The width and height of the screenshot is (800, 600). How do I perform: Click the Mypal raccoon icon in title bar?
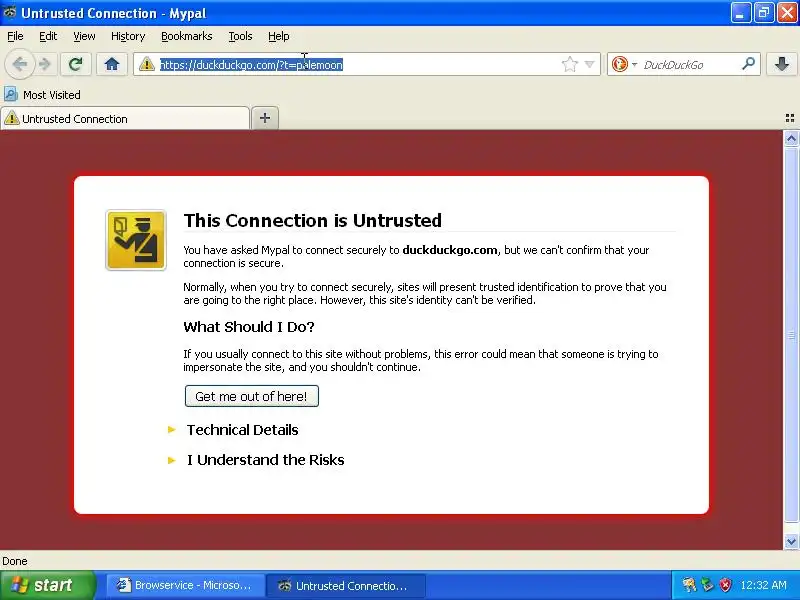(9, 12)
